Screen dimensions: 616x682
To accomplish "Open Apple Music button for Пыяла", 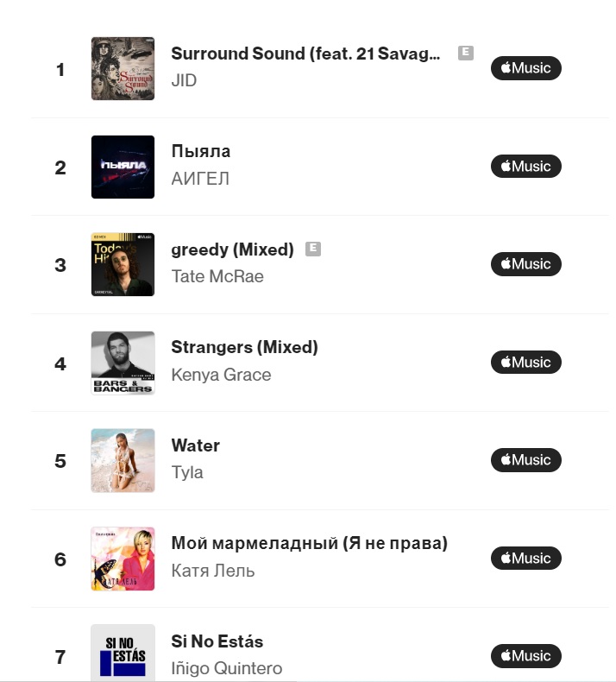I will tap(525, 167).
